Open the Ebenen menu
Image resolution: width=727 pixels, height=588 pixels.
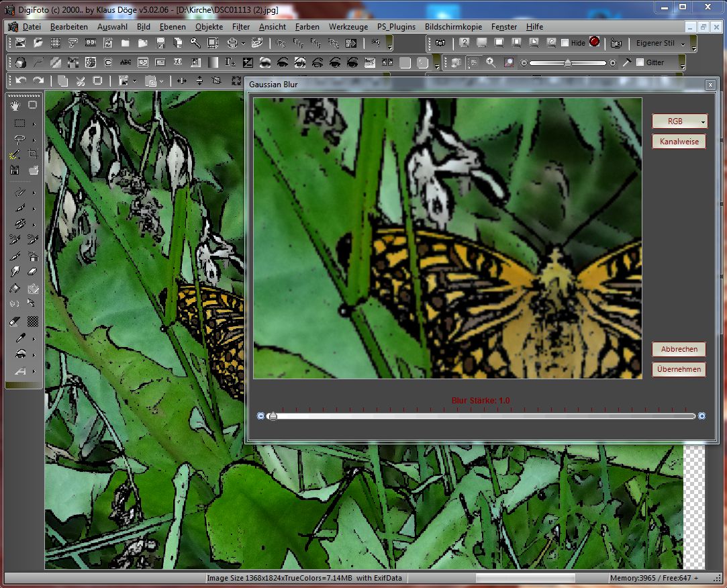click(x=173, y=27)
